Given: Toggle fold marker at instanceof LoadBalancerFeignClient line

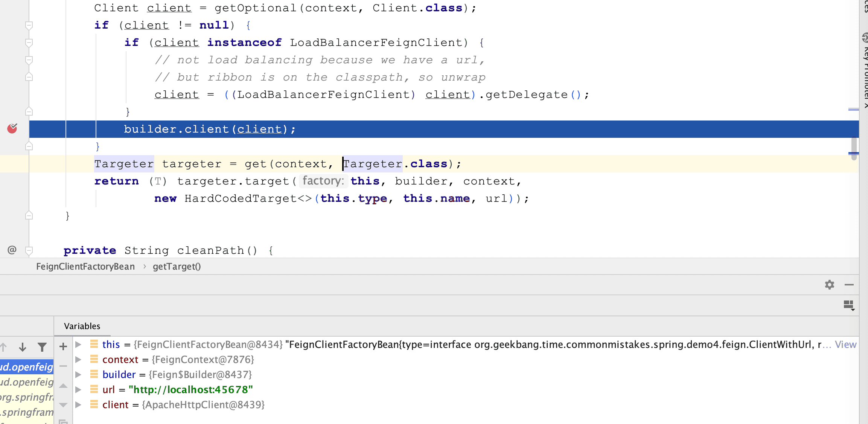Looking at the screenshot, I should tap(29, 43).
